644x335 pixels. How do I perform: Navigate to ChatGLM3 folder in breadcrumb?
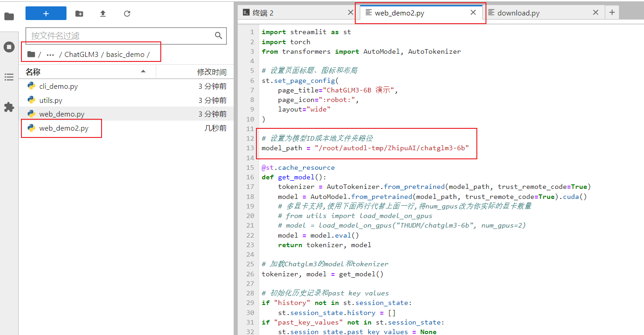click(x=81, y=55)
